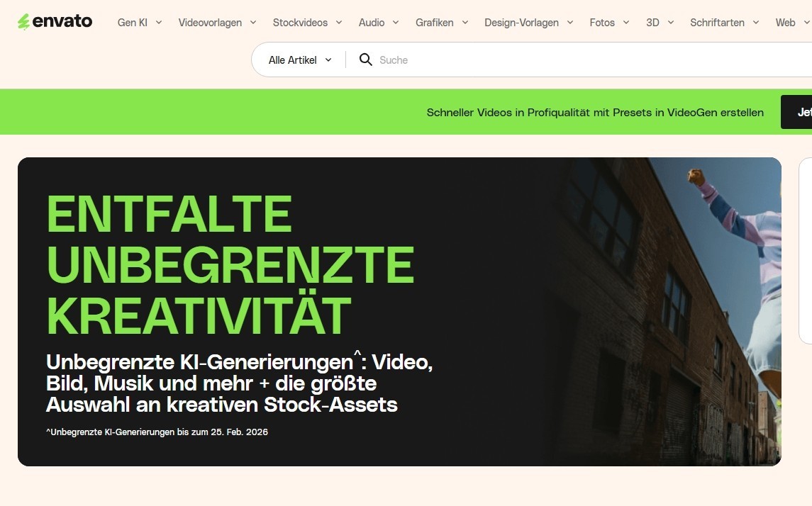Expand the Videovorlagen dropdown

click(217, 23)
